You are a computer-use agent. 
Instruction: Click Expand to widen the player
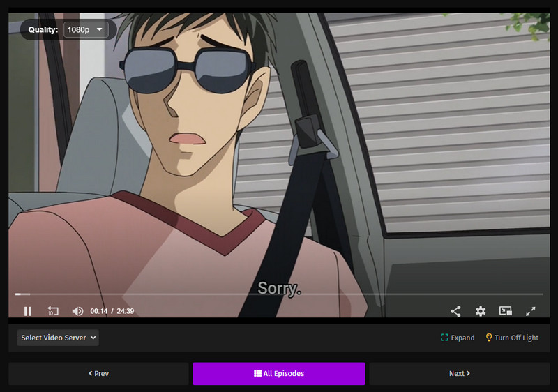click(458, 338)
